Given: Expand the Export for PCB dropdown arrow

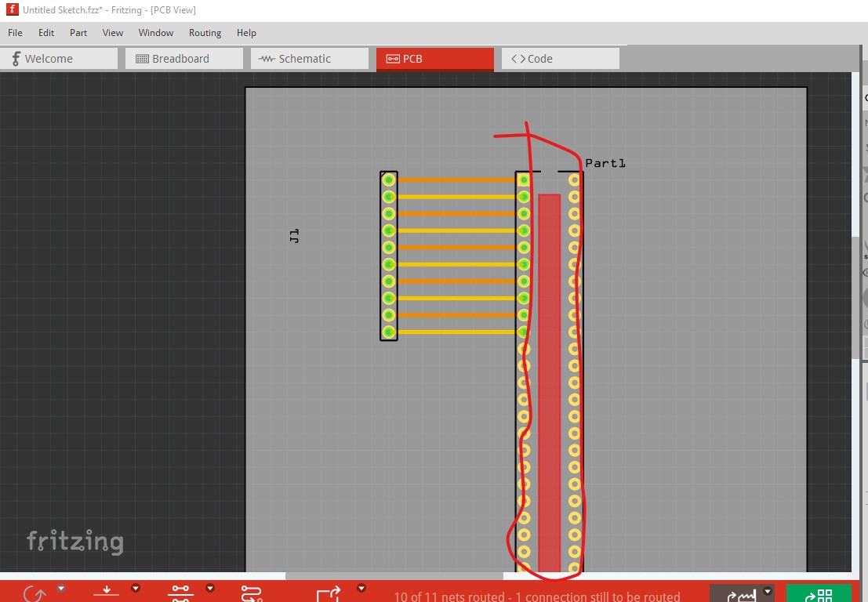Looking at the screenshot, I should point(361,588).
